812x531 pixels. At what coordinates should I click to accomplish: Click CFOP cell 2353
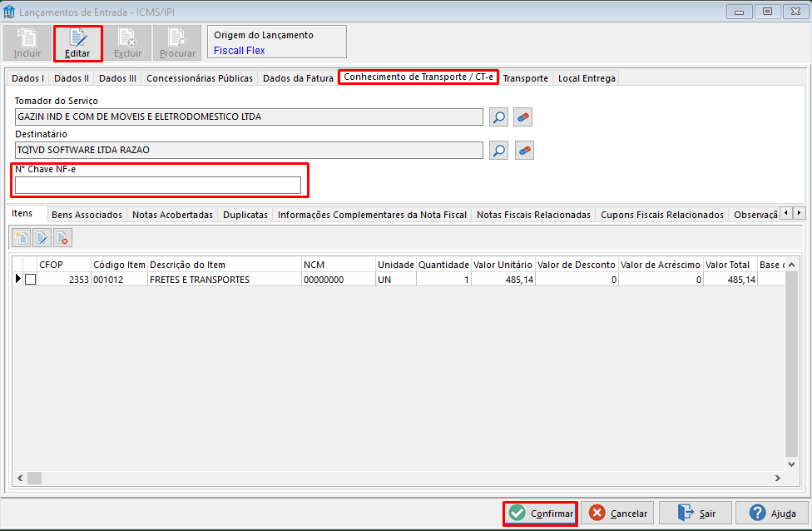coord(63,280)
